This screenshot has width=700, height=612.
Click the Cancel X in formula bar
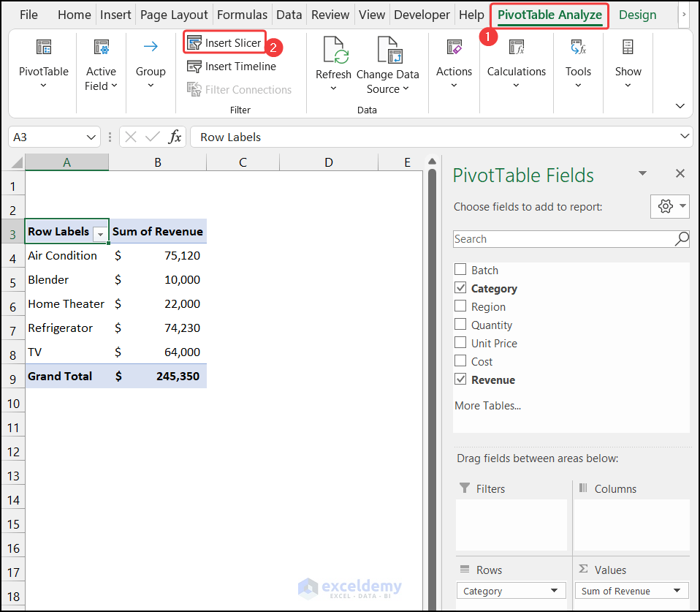click(x=131, y=137)
